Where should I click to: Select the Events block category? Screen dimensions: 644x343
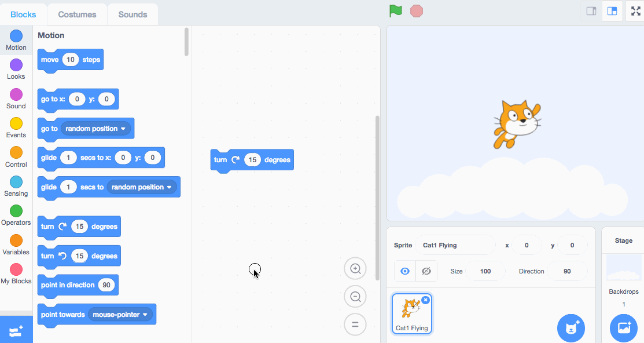(16, 127)
